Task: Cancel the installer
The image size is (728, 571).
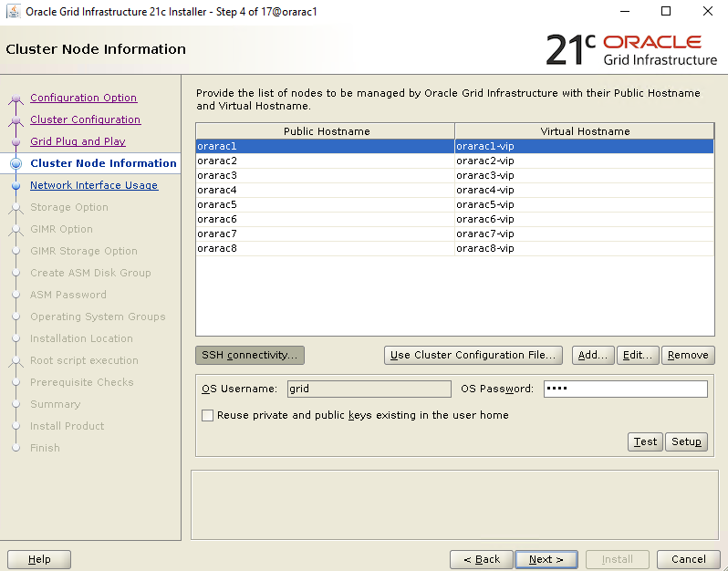Action: pyautogui.click(x=689, y=559)
